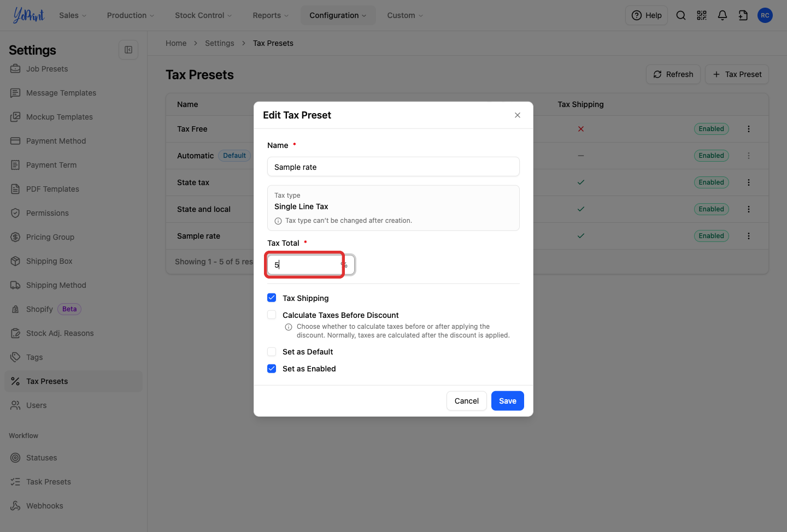Open row actions for State tax preset
The width and height of the screenshot is (787, 532).
[749, 182]
